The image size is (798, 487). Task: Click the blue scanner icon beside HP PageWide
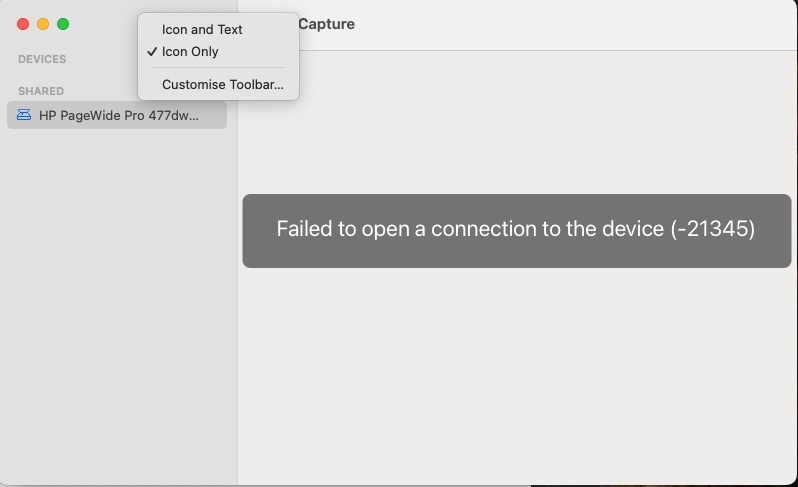tap(24, 115)
